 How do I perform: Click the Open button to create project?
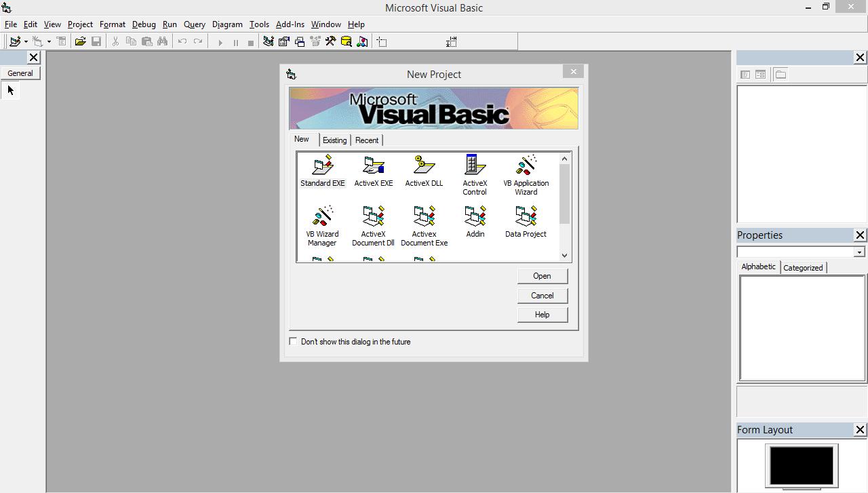pyautogui.click(x=542, y=276)
